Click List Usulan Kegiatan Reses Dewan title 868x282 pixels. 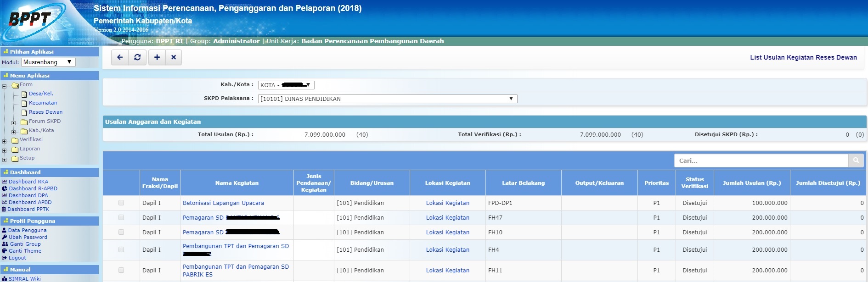(x=803, y=57)
